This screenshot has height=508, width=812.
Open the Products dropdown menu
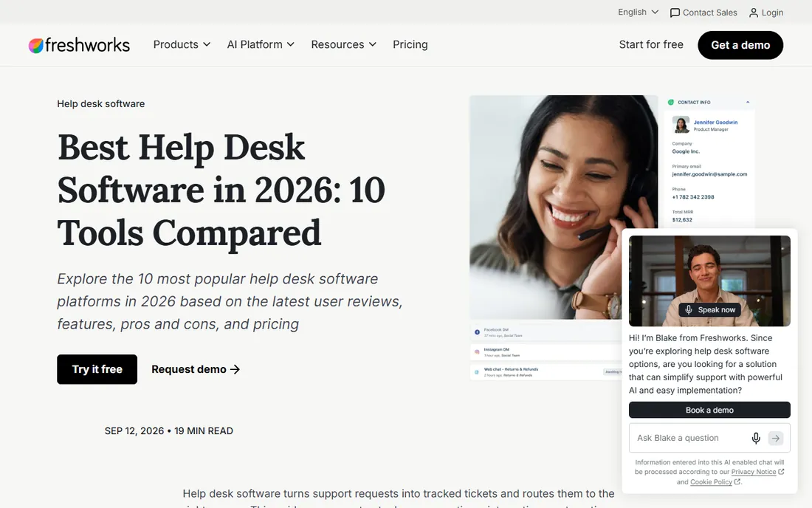[x=182, y=44]
